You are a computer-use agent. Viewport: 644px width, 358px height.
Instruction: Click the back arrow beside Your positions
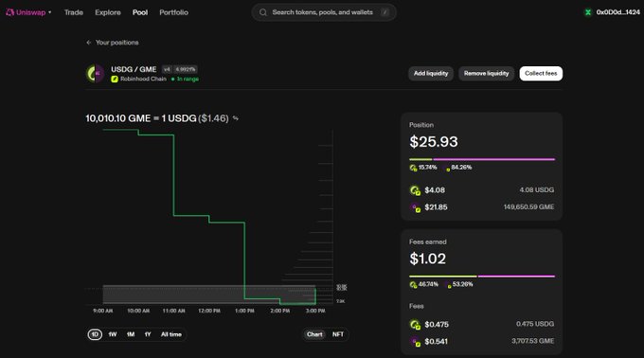pos(89,43)
